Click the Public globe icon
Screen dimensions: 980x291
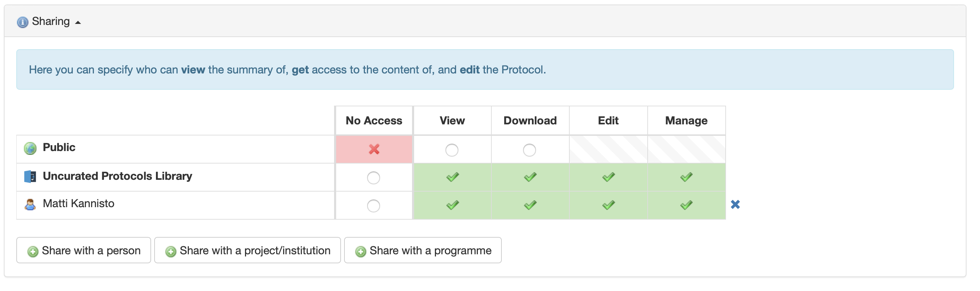pyautogui.click(x=30, y=148)
